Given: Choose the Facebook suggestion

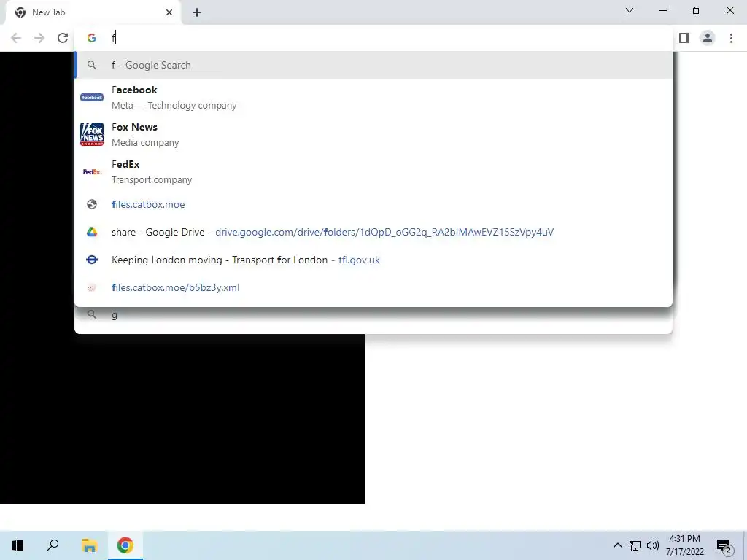Looking at the screenshot, I should [x=373, y=98].
